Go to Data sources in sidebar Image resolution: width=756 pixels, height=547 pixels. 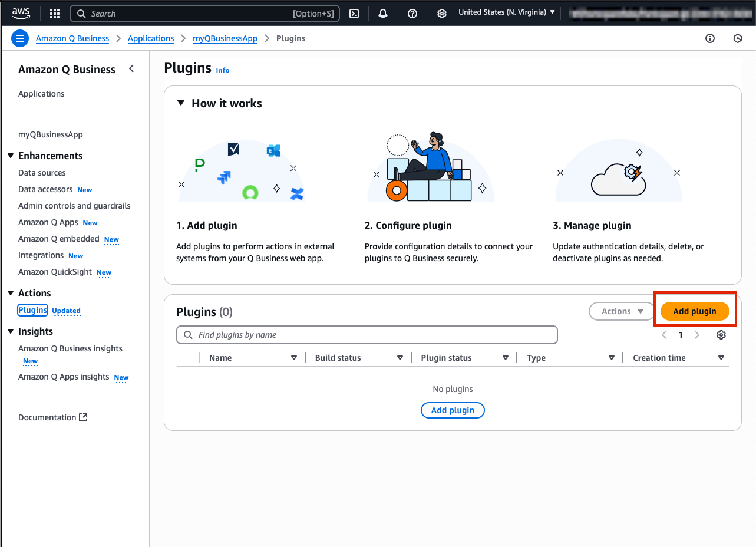click(42, 173)
